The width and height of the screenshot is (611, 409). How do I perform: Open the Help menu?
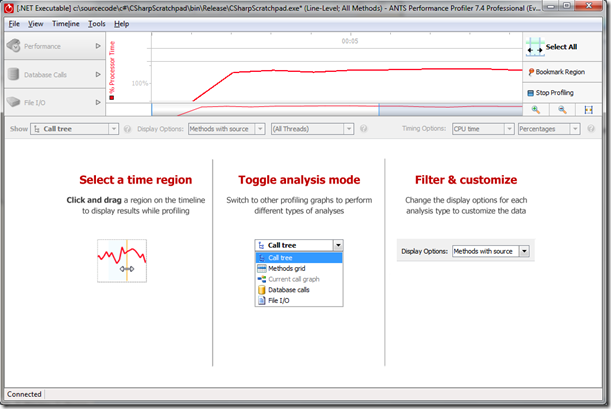(x=121, y=24)
